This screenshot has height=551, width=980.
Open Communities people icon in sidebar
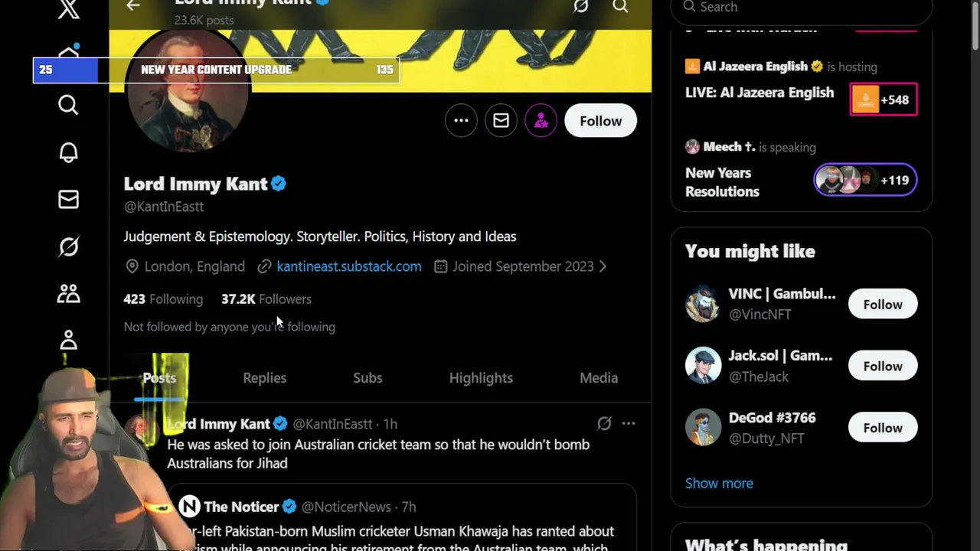coord(68,294)
